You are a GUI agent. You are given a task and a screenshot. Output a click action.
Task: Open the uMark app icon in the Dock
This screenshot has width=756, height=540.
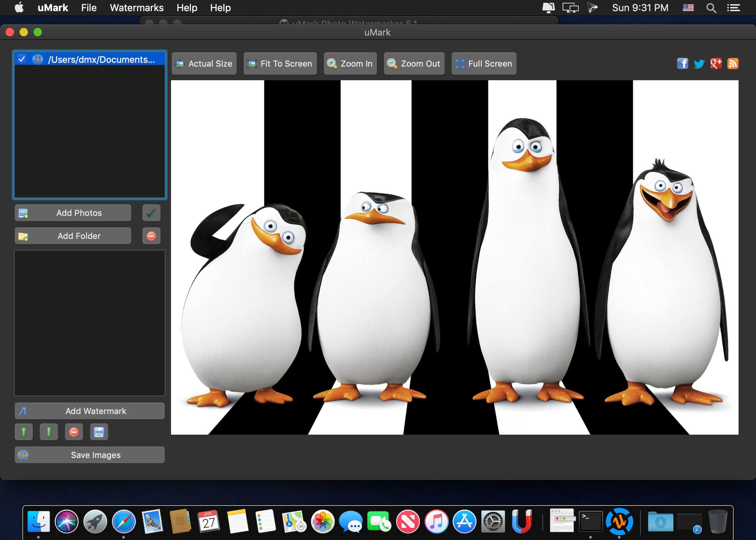tap(619, 522)
